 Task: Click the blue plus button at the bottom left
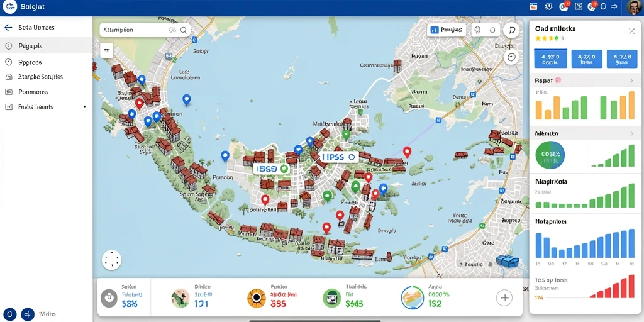(x=28, y=314)
